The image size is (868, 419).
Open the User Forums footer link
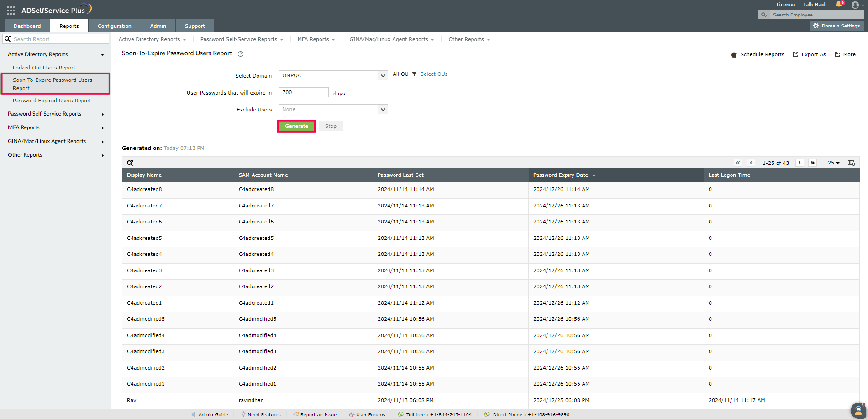367,415
